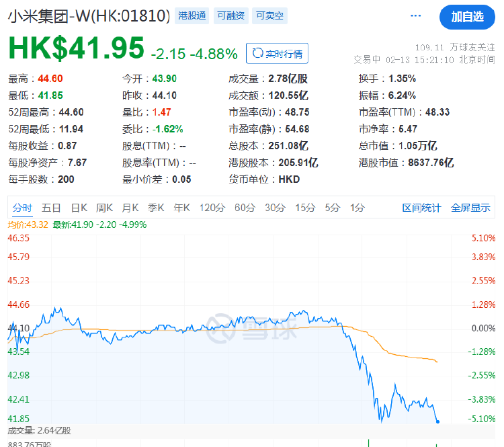
Task: Click the 46.35 price axis label
Action: 19,239
